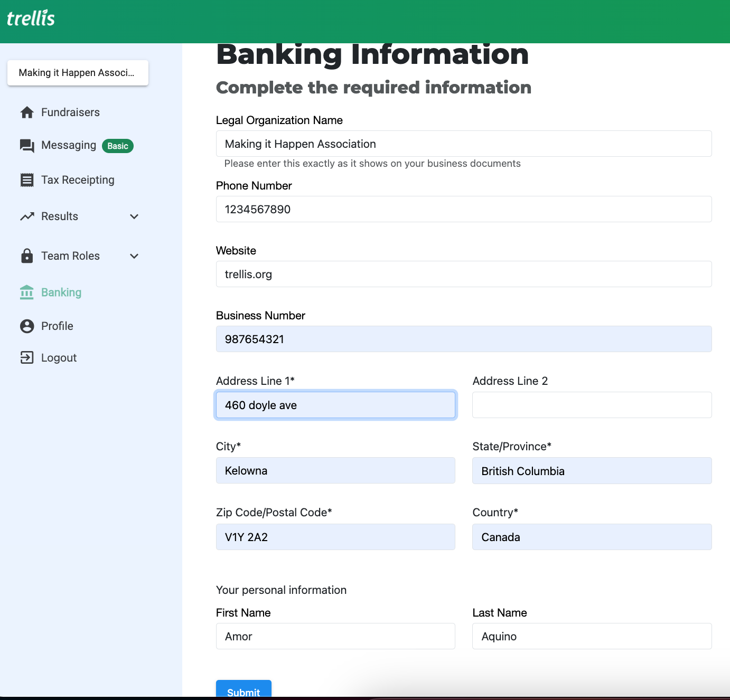Click the Tax Receipting receipt icon
Viewport: 730px width, 700px height.
coord(26,179)
